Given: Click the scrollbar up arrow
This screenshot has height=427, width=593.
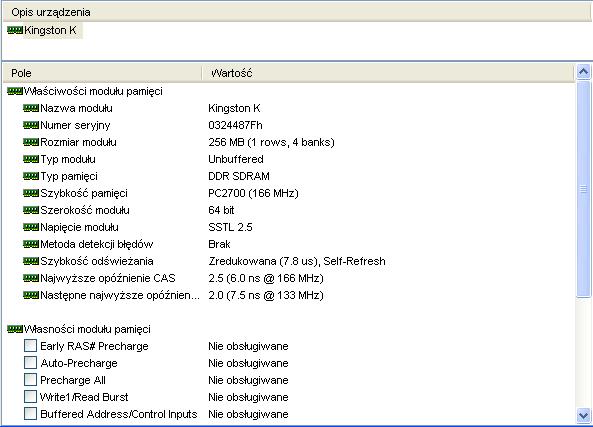Looking at the screenshot, I should click(x=584, y=72).
